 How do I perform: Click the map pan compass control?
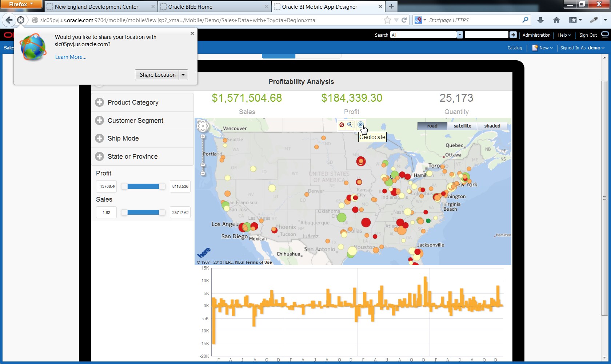point(203,126)
